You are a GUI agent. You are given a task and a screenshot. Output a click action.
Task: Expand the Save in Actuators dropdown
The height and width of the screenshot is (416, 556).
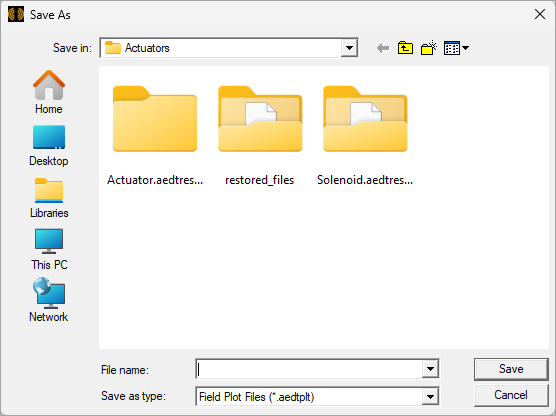(x=349, y=48)
